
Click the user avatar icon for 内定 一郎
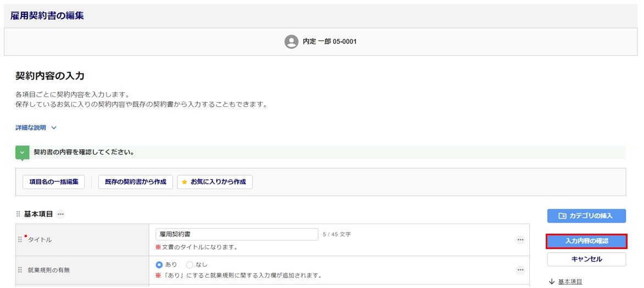(x=291, y=42)
